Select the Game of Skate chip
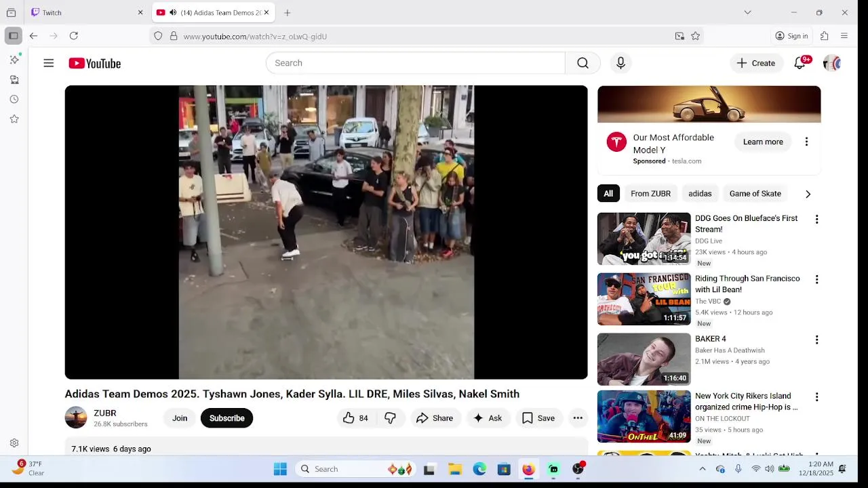868x488 pixels. click(x=755, y=194)
